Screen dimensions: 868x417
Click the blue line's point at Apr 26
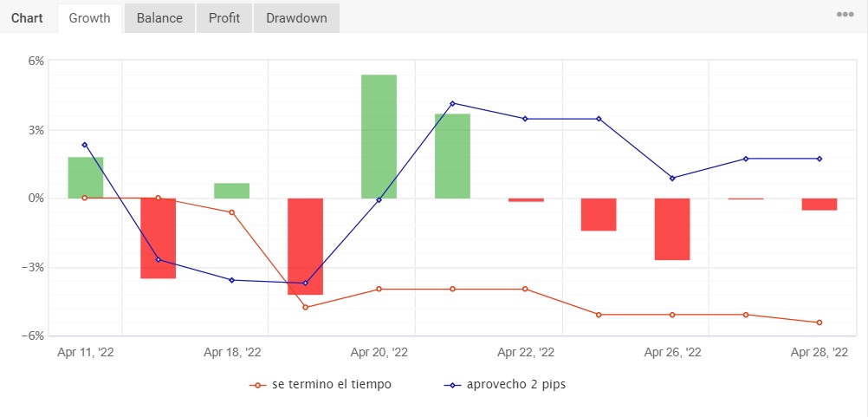tap(672, 179)
